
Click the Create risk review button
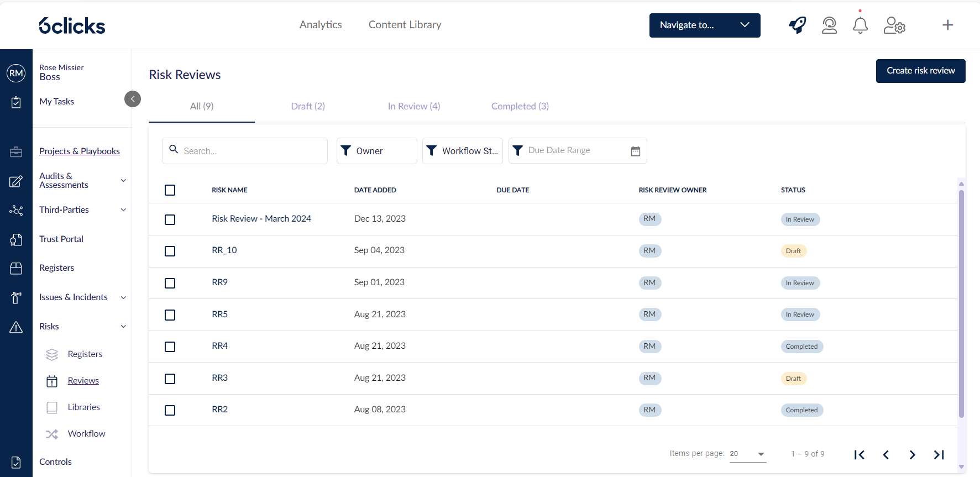click(920, 71)
